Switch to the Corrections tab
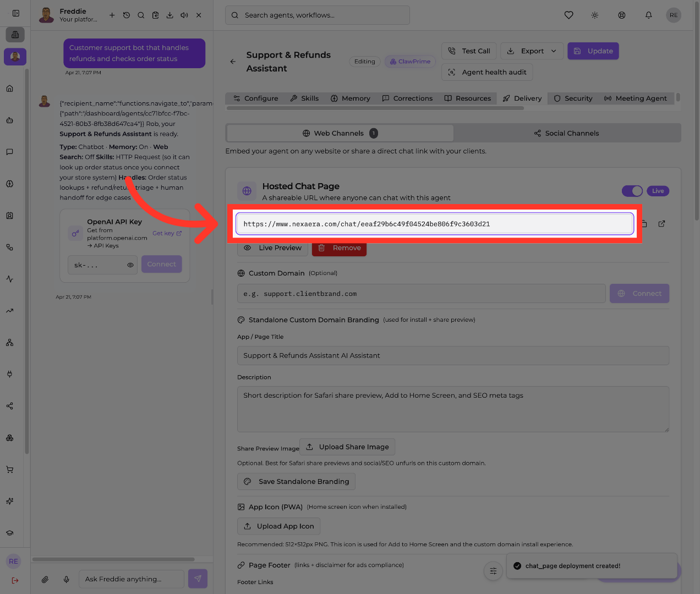 [x=408, y=98]
